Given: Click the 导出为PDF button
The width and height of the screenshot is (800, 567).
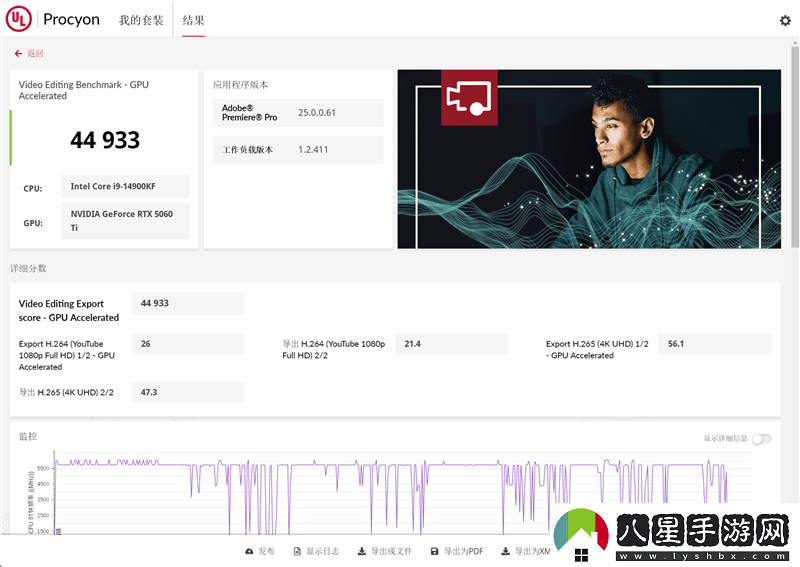Looking at the screenshot, I should [463, 551].
